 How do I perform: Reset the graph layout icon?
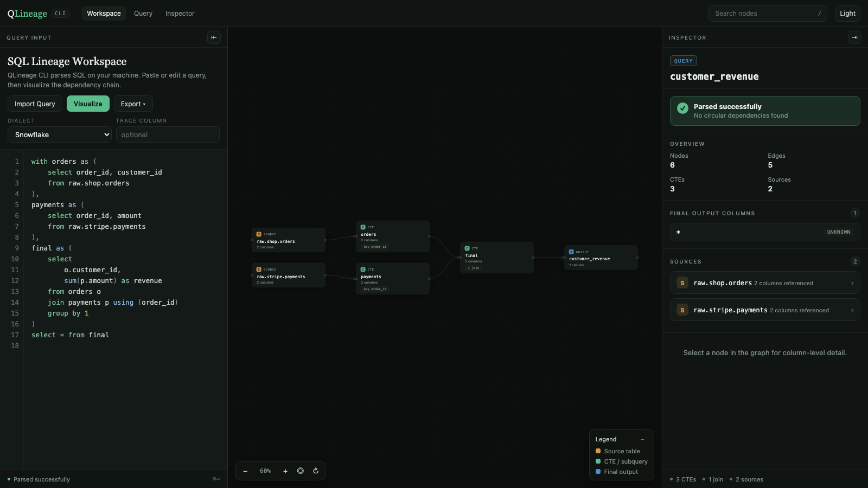coord(316,471)
